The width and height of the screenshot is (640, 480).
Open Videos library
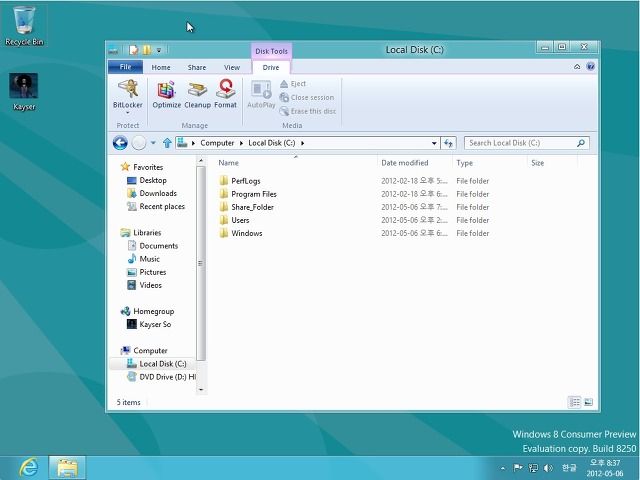(150, 285)
